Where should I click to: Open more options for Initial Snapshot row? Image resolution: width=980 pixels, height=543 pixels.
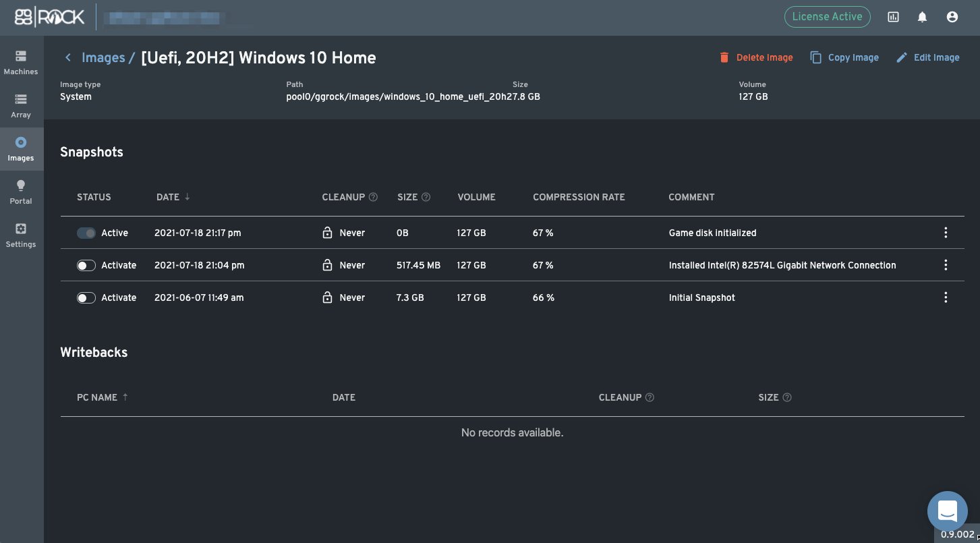[946, 297]
